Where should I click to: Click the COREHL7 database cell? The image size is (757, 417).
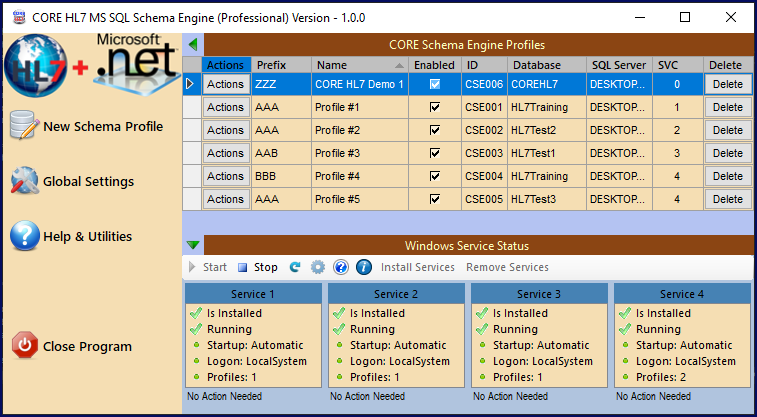tap(547, 84)
